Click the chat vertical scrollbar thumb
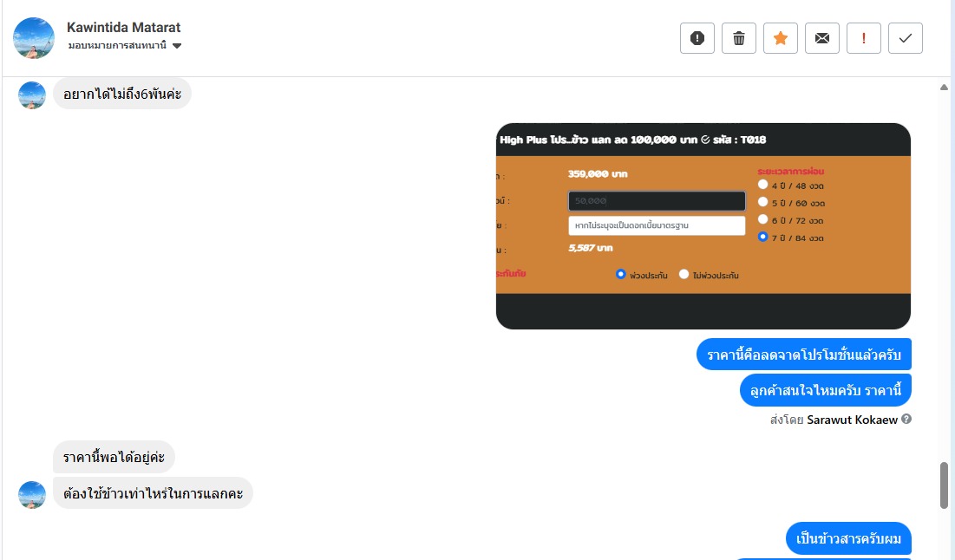This screenshot has width=955, height=560. coord(944,485)
